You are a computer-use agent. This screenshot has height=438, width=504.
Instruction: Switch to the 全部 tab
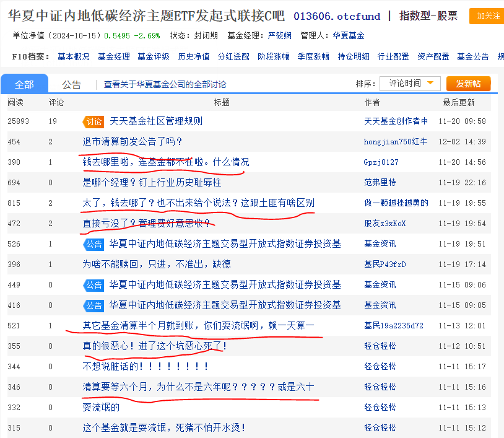pos(24,84)
